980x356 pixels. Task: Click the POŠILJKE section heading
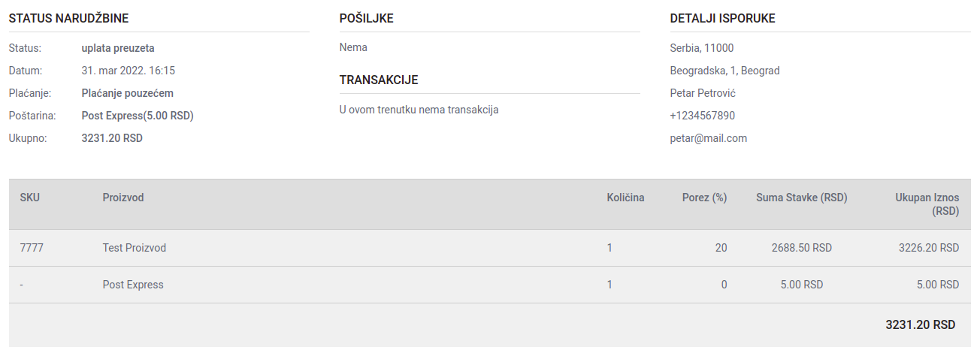tap(367, 19)
